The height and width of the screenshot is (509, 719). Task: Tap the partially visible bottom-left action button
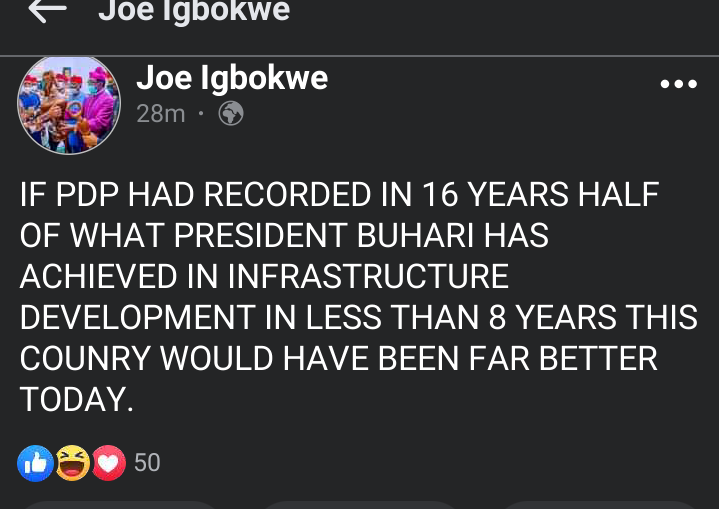120,505
